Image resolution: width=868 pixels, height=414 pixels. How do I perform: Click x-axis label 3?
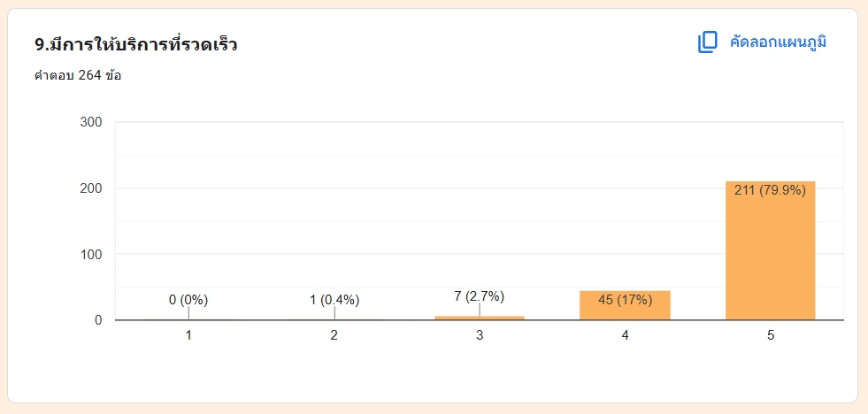480,335
